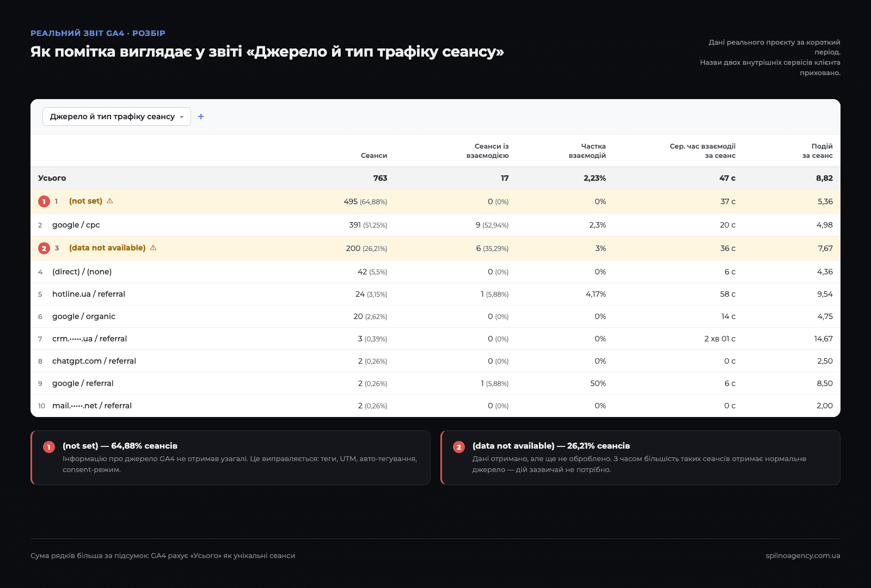
Task: Click '(data not available) — 26,21% сеансів' note heading
Action: click(551, 446)
